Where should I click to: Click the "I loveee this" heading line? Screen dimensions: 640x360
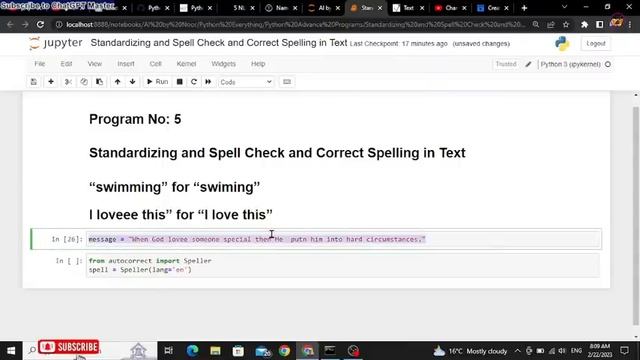181,214
